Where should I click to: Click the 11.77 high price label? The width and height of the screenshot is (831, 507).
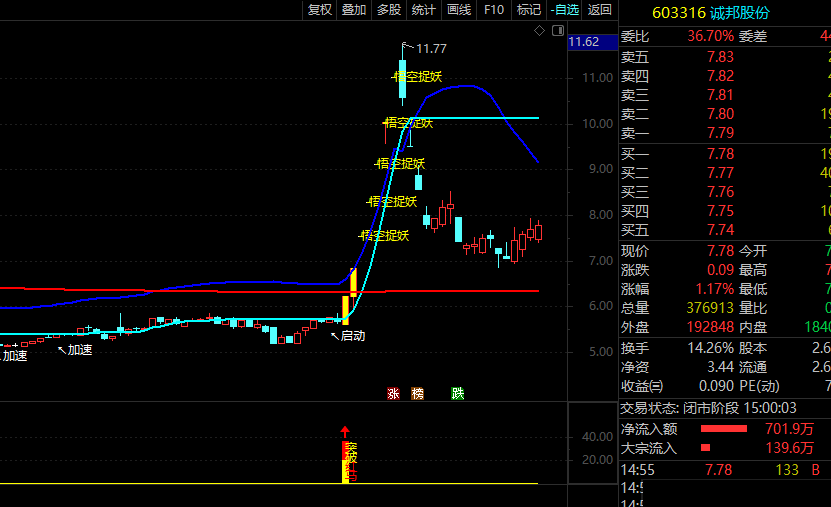tap(431, 49)
